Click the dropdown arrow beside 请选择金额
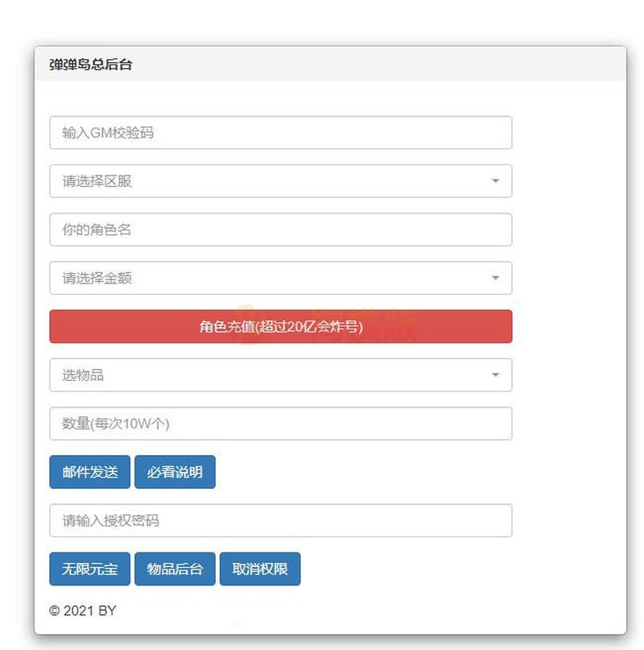644x650 pixels. [495, 277]
